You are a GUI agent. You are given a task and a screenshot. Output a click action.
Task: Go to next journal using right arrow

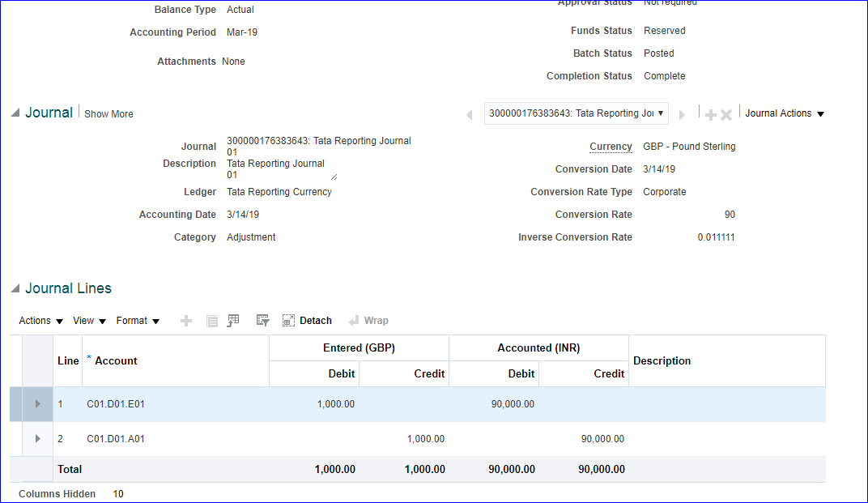683,115
